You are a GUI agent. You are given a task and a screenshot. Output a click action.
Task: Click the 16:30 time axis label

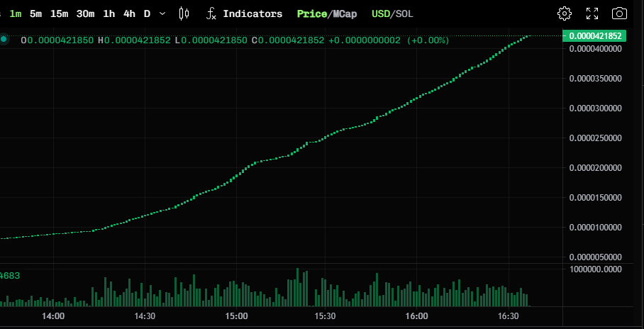coord(509,317)
